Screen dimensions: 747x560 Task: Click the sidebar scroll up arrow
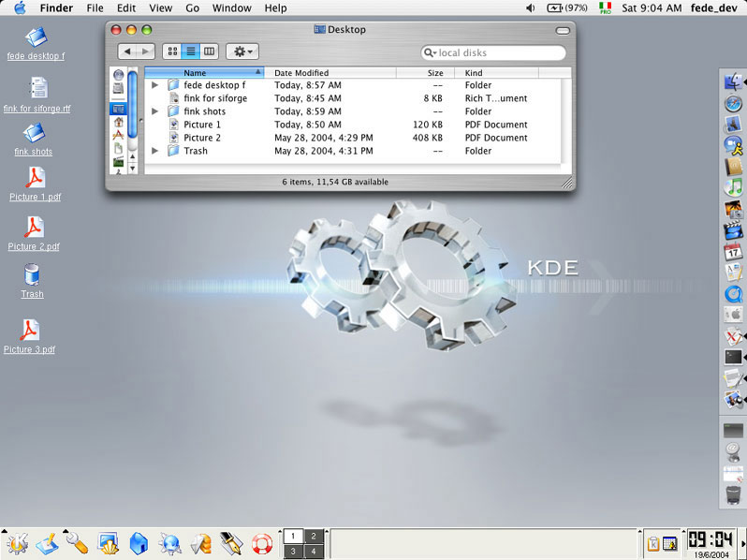tap(133, 156)
